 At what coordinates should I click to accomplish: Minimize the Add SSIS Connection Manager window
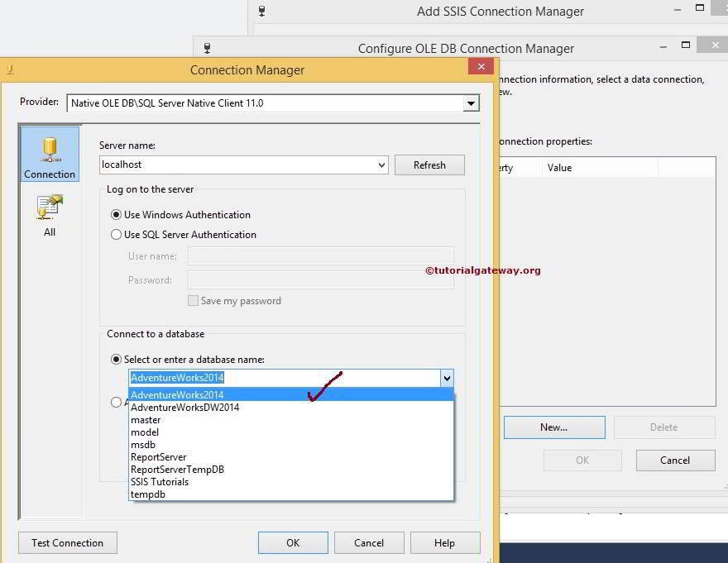click(678, 9)
